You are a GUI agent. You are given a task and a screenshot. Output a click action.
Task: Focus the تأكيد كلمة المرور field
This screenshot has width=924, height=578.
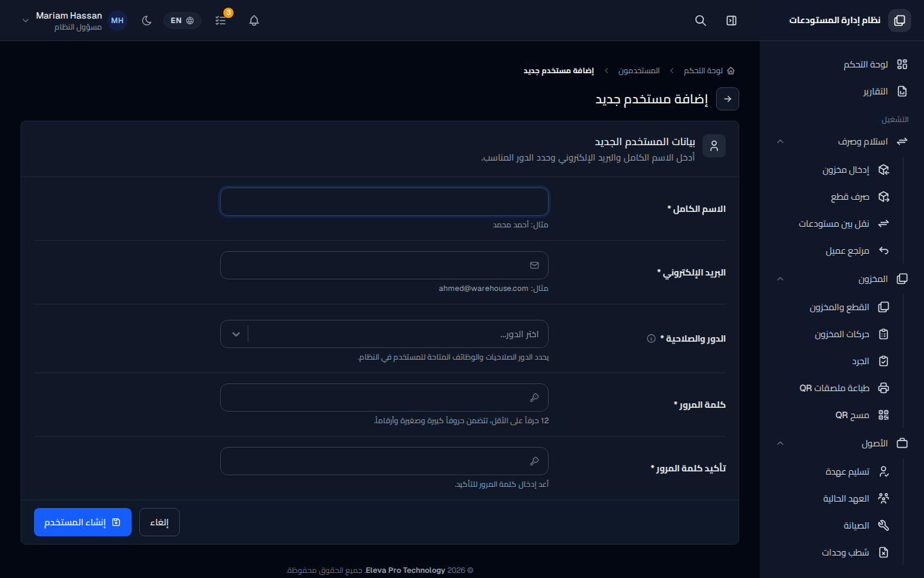point(384,461)
